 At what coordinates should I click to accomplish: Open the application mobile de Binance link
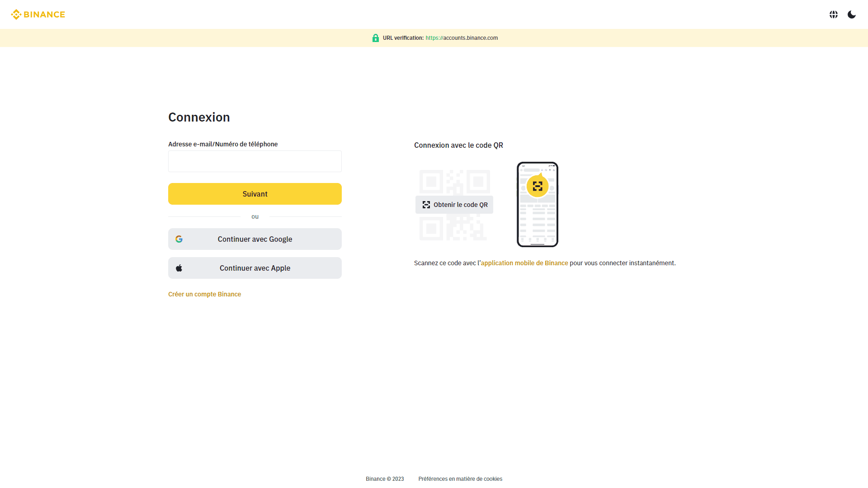coord(524,263)
